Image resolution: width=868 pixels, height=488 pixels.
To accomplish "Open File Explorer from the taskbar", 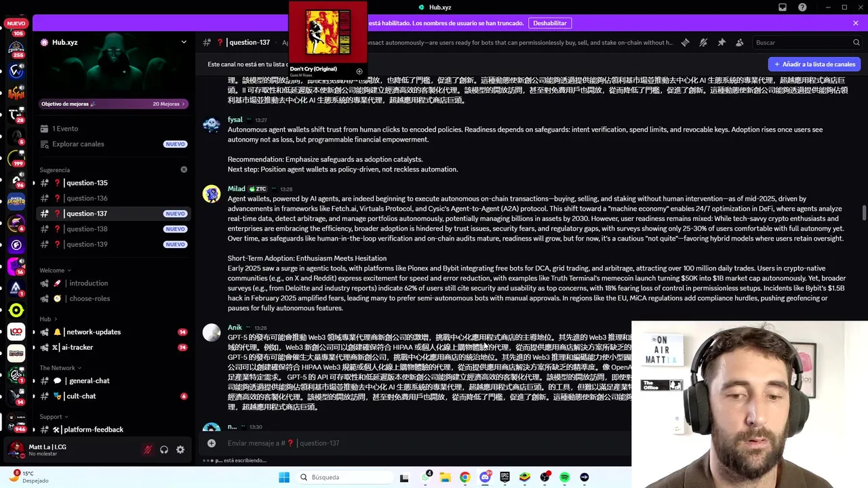I will pos(446,477).
